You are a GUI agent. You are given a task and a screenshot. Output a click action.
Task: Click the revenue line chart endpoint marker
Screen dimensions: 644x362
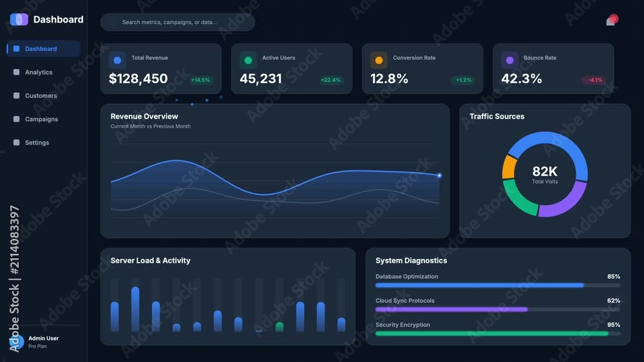[439, 175]
